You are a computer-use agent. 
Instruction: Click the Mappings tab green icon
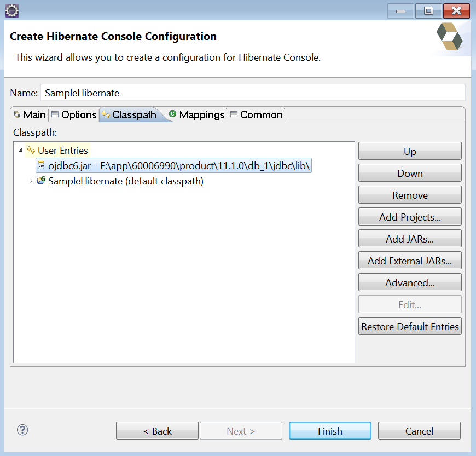click(172, 114)
